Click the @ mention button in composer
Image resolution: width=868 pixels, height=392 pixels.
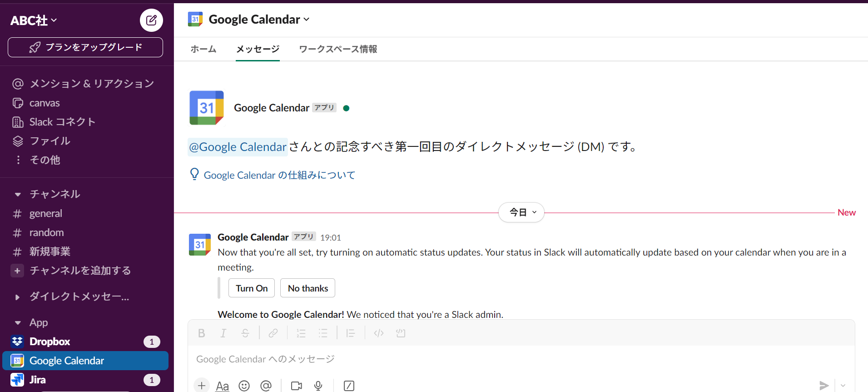pyautogui.click(x=266, y=386)
